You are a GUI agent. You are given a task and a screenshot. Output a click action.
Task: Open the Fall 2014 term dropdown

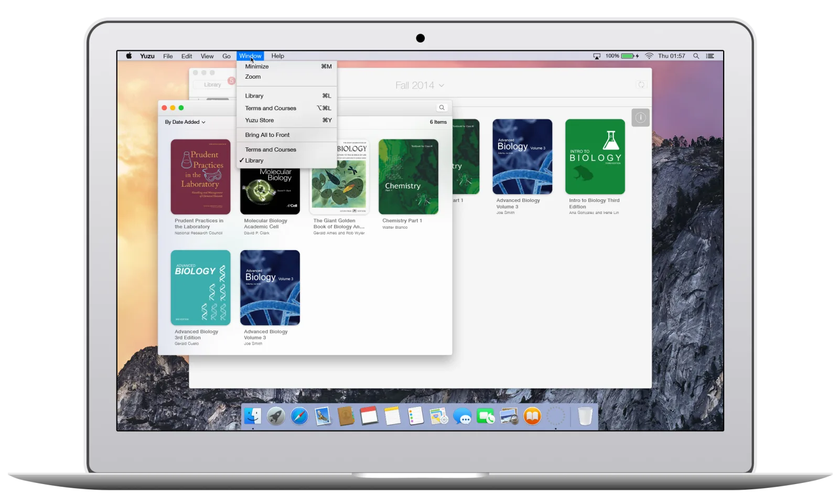click(419, 85)
